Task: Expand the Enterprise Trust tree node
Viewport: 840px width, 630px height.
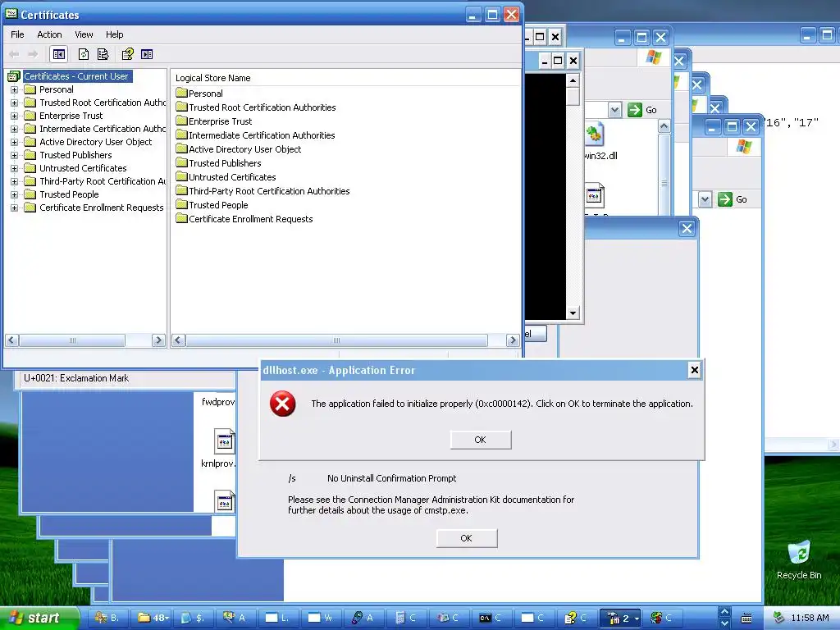Action: click(15, 116)
